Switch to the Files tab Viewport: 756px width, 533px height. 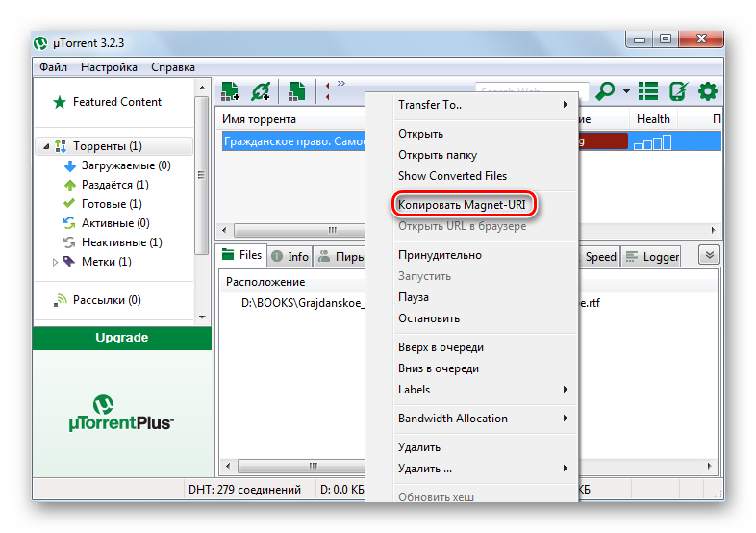[x=241, y=255]
